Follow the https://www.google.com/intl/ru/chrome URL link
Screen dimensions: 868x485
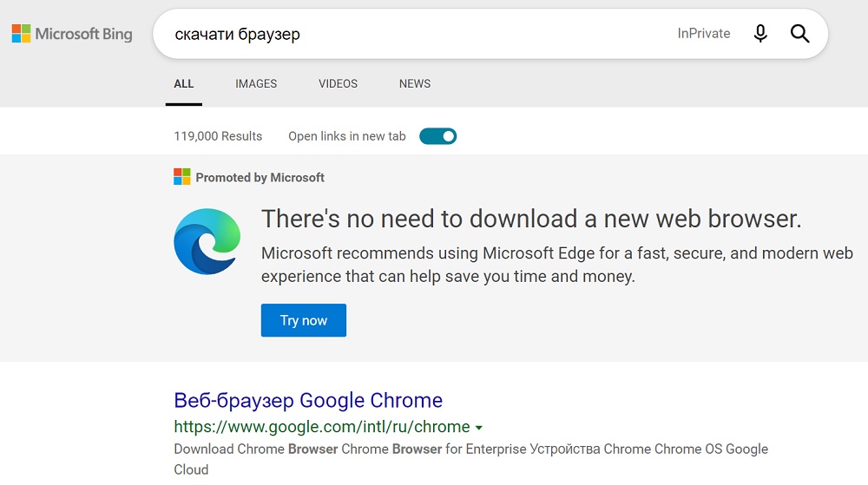pyautogui.click(x=322, y=427)
